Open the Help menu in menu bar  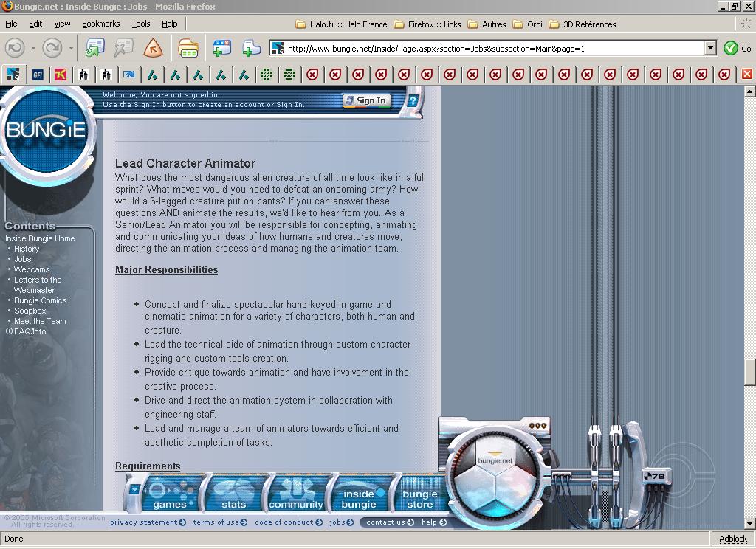tap(169, 24)
